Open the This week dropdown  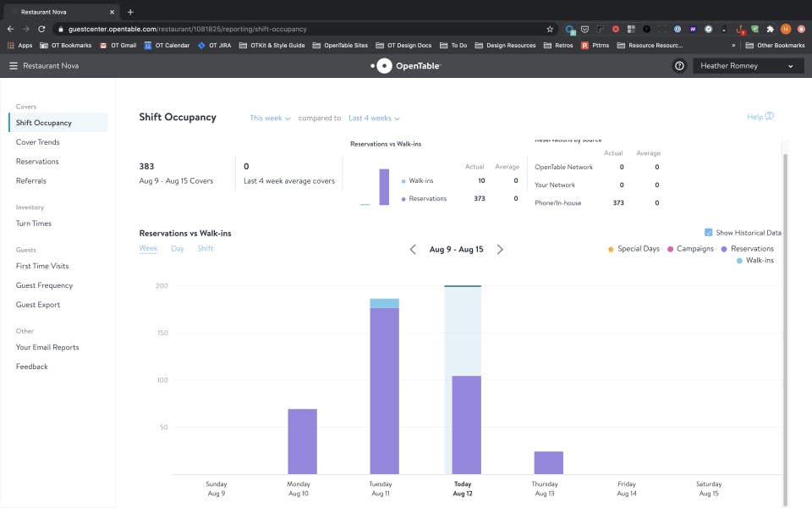267,118
